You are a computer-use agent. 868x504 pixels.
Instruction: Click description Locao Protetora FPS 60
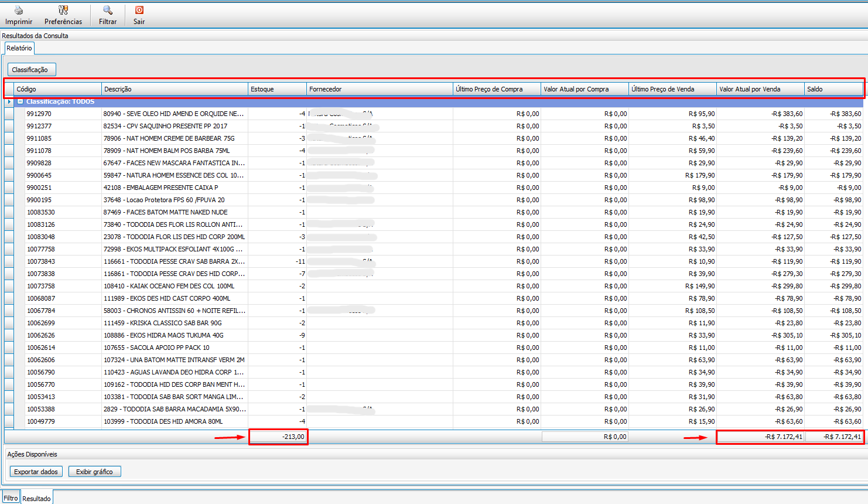pyautogui.click(x=164, y=200)
